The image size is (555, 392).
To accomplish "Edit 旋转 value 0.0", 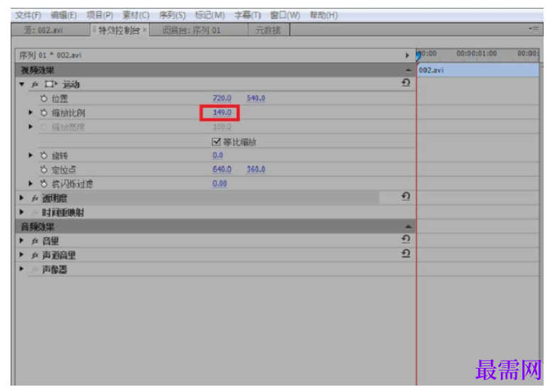I will coord(217,156).
